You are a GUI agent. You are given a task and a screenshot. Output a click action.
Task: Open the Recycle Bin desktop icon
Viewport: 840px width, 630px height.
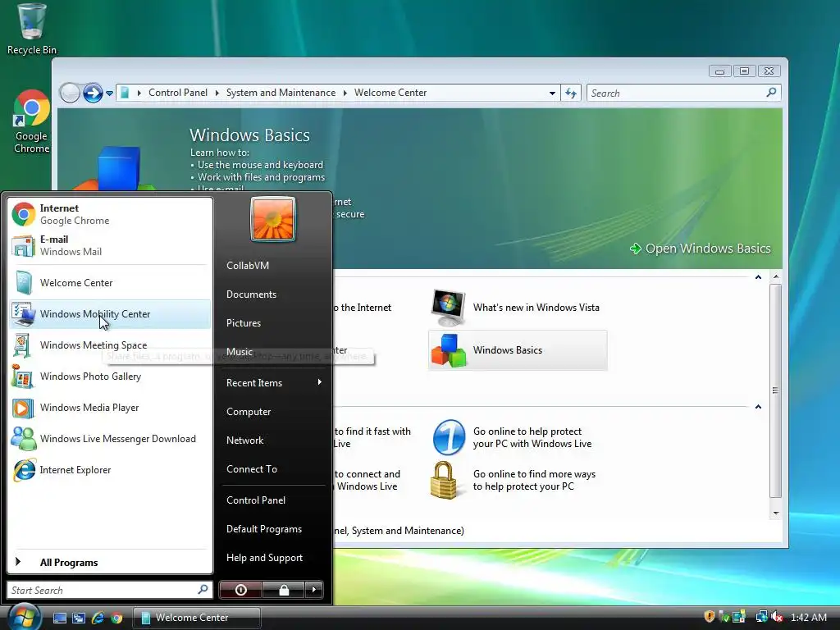coord(32,30)
